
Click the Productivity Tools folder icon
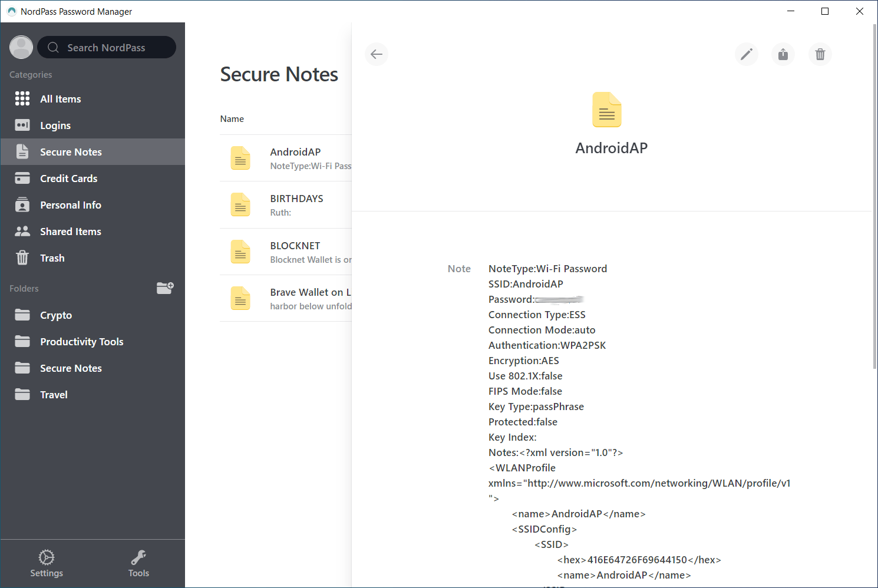[x=22, y=341]
